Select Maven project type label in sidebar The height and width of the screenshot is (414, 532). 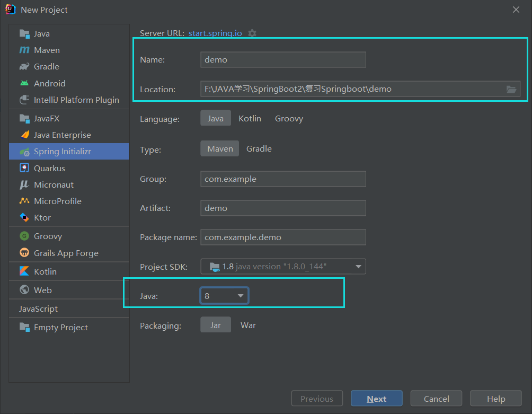(47, 50)
